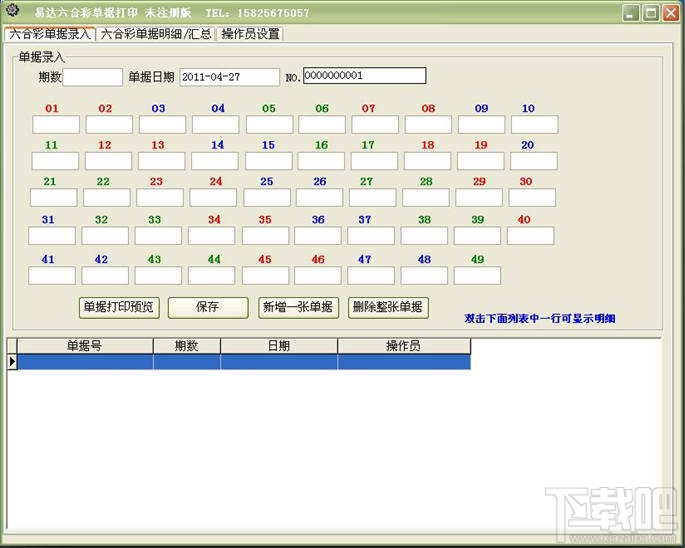Screen dimensions: 685x548
Task: Click 单据打印预览 button
Action: (x=119, y=308)
